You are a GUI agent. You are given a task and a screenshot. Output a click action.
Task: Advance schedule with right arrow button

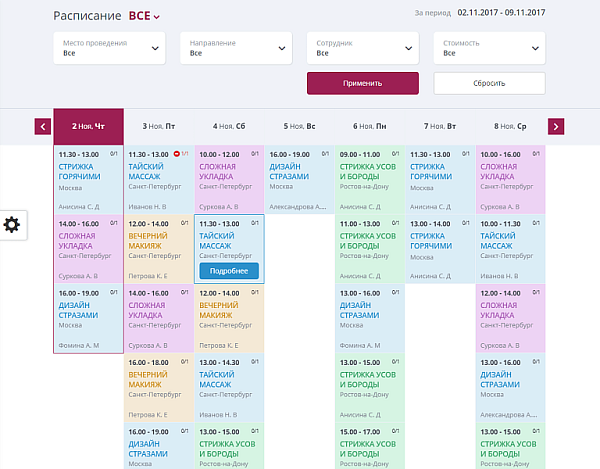[556, 126]
